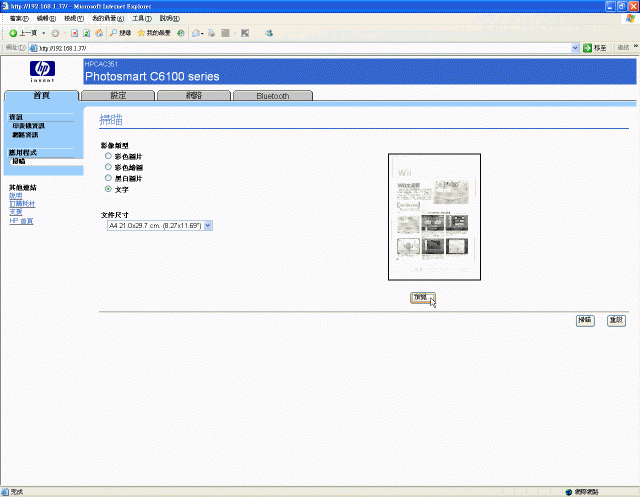Click the Stop loading icon
640x497 pixels.
74,33
